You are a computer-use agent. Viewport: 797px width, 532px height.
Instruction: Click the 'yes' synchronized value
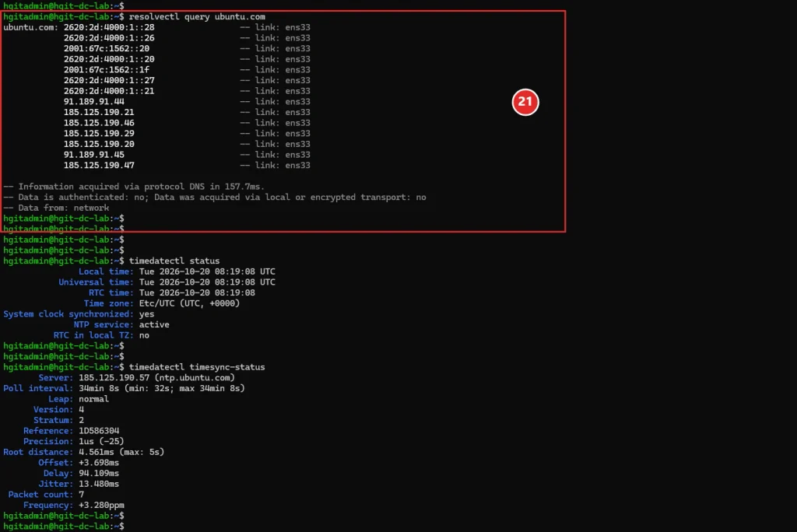pyautogui.click(x=146, y=314)
